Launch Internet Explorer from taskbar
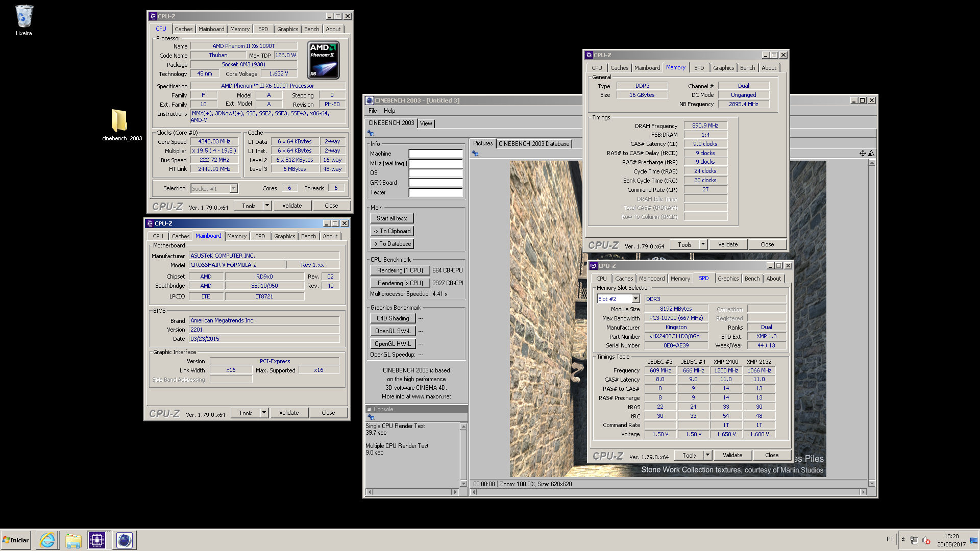Screen dimensions: 980x551 (x=47, y=540)
